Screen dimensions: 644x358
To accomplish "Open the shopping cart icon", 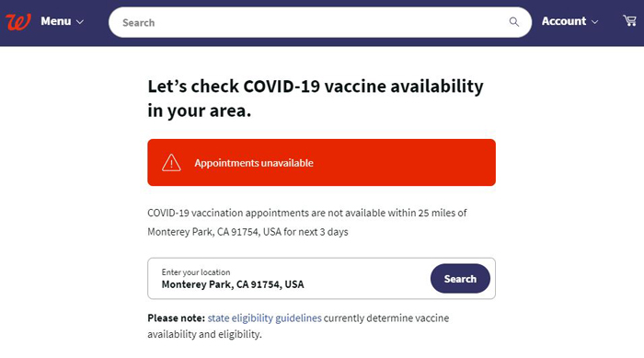I will click(629, 20).
